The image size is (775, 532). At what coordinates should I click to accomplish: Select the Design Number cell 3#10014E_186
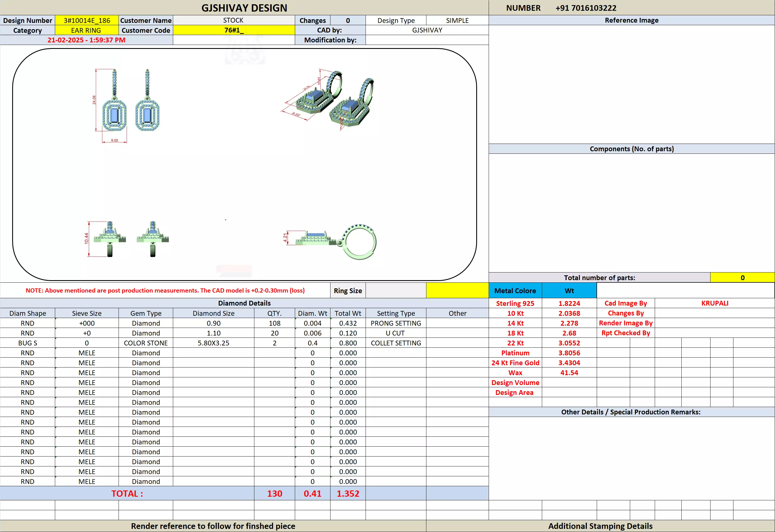pos(87,20)
